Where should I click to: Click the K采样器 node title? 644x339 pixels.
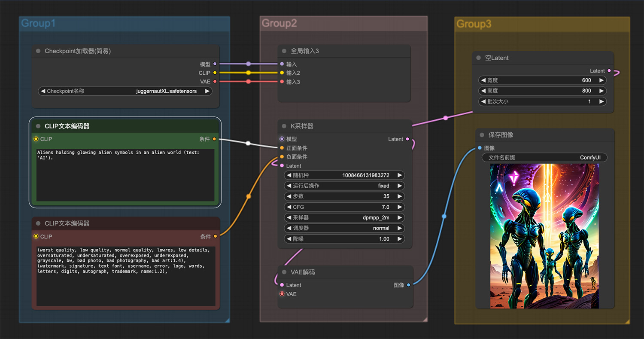(x=302, y=126)
